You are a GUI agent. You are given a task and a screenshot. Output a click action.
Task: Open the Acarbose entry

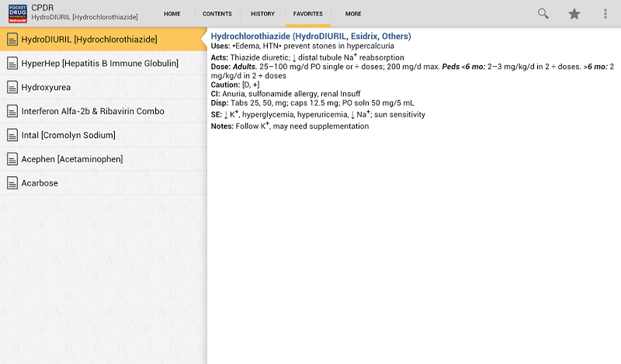click(103, 183)
